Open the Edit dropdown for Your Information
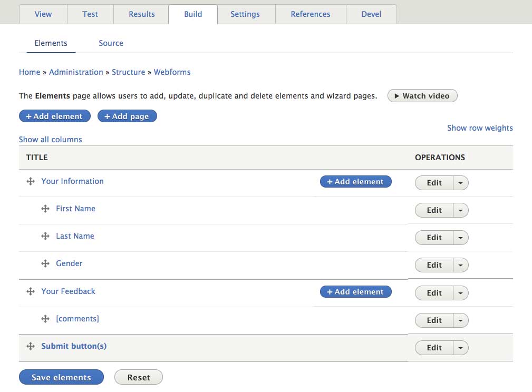The image size is (532, 392). 460,183
